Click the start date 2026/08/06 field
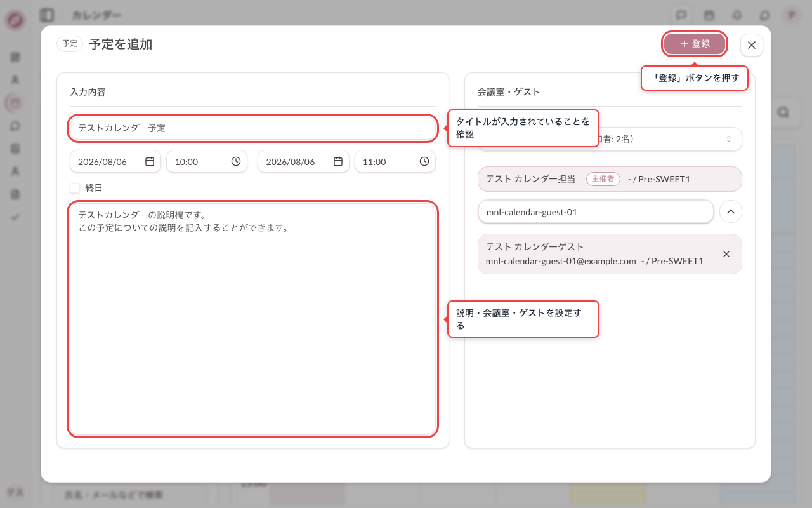This screenshot has width=812, height=508. (115, 162)
